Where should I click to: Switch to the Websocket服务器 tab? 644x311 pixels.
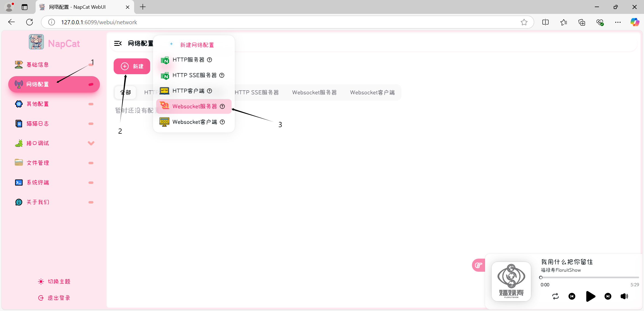[x=314, y=92]
